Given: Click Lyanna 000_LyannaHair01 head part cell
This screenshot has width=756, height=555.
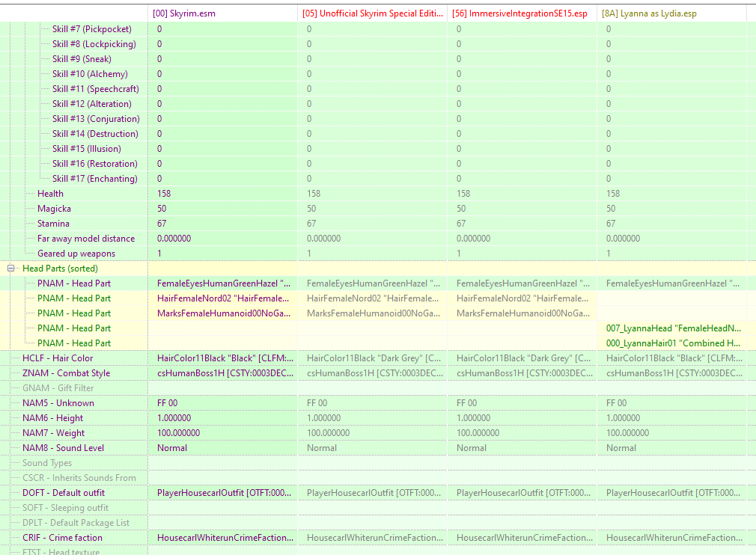Looking at the screenshot, I should (673, 343).
